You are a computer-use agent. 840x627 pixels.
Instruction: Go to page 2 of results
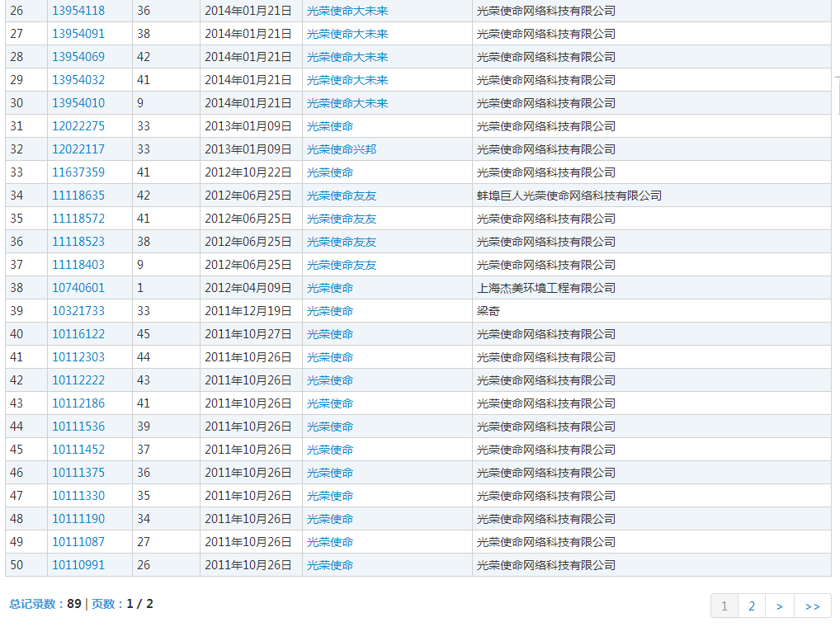pos(751,606)
